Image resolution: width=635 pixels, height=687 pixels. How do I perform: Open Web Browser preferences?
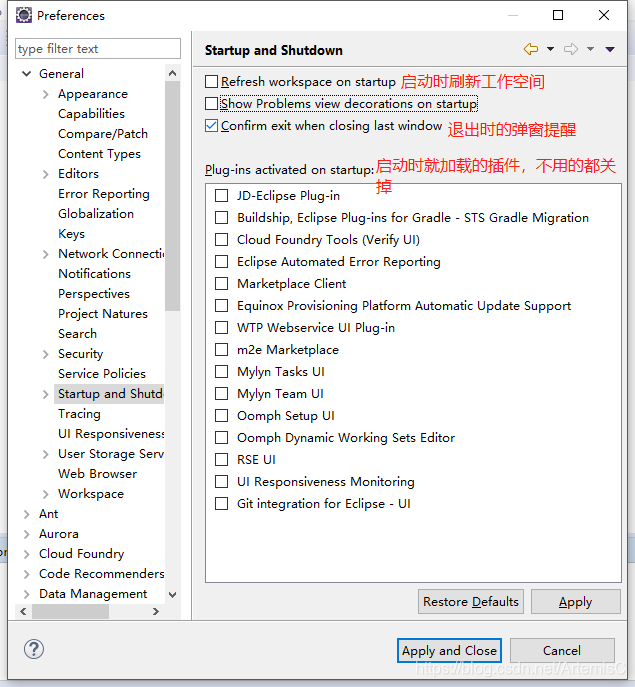tap(97, 474)
